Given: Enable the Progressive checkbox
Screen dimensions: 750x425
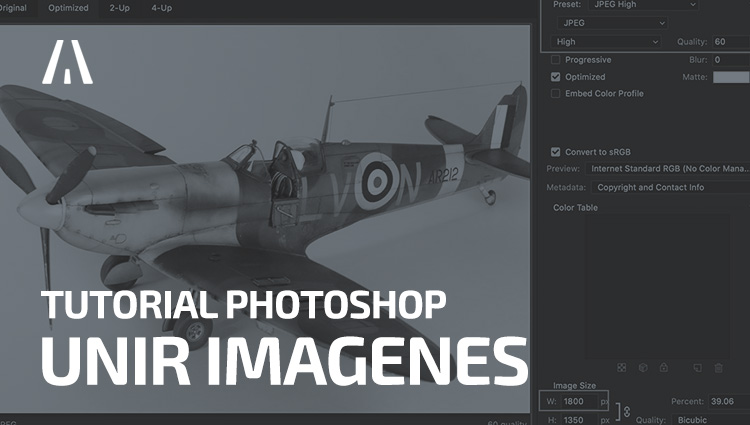Looking at the screenshot, I should [x=555, y=60].
